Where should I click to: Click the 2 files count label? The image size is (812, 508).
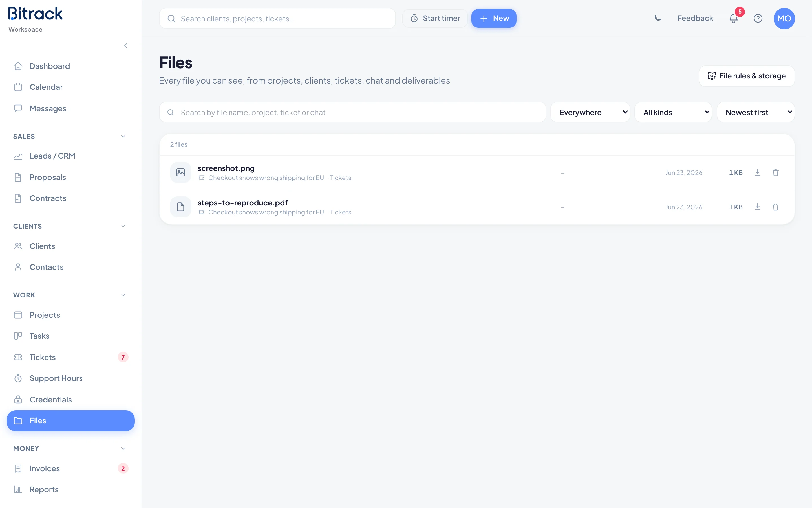click(x=178, y=144)
